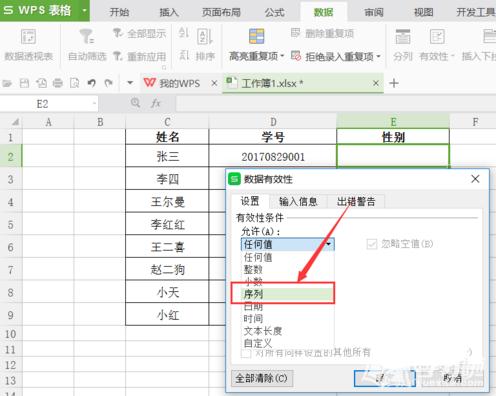The image size is (496, 396).
Task: Toggle the apply to other cells checkbox
Action: (x=246, y=353)
